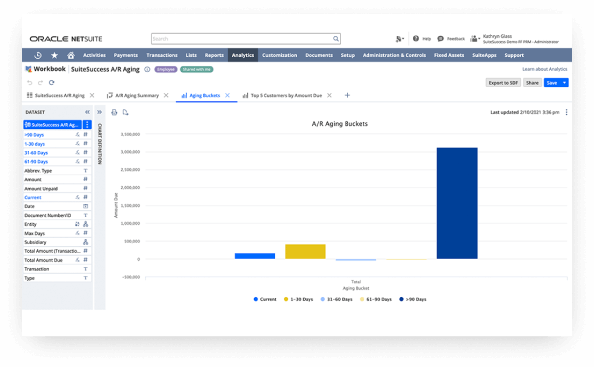
Task: Select the SuiteSuccess A/R Ag... dataset
Action: tap(52, 125)
